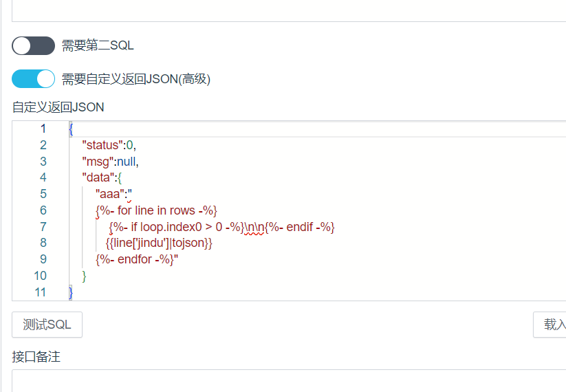Click the closing brace on line 10
Screen dimensions: 566x392
tap(85, 276)
